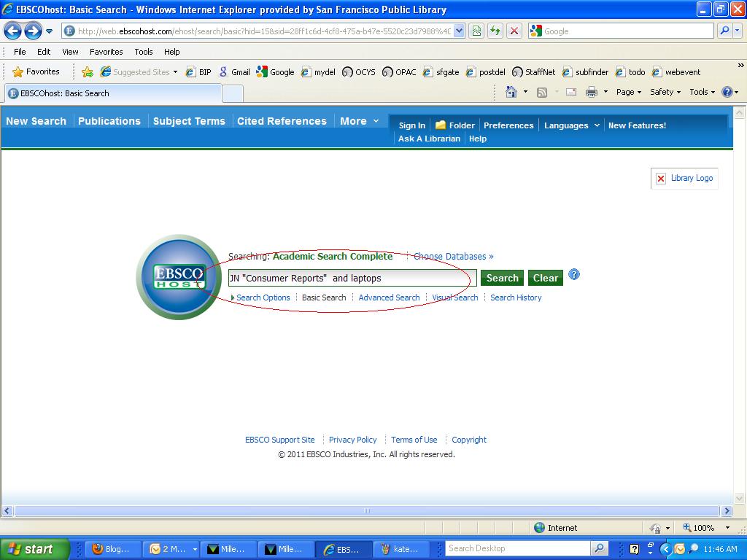Click Sign In link
Image resolution: width=747 pixels, height=560 pixels.
[x=411, y=125]
